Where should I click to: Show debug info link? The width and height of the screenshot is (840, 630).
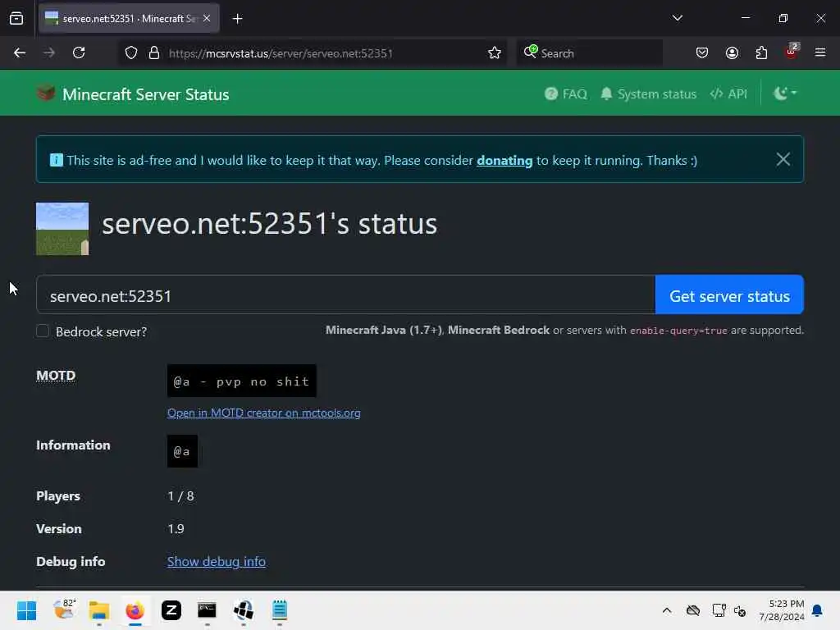click(217, 561)
